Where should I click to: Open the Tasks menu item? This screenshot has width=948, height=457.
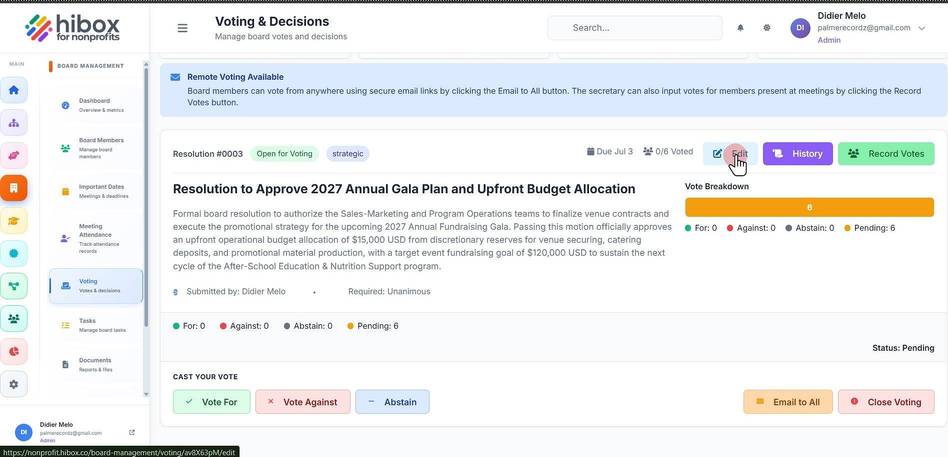pos(96,325)
